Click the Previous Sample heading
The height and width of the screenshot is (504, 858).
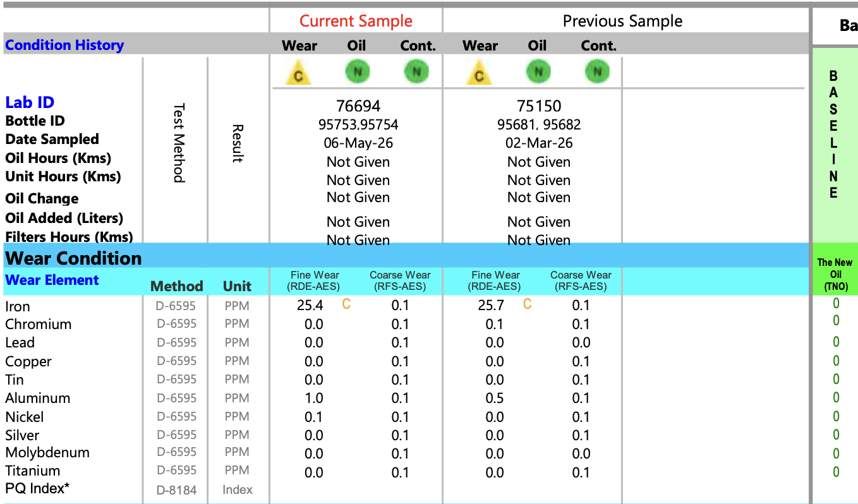[x=622, y=21]
